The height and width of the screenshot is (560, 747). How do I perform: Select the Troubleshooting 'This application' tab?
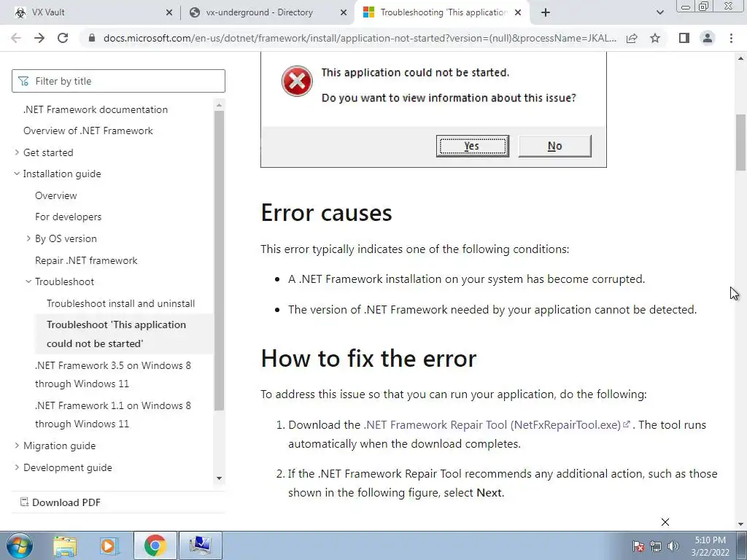pyautogui.click(x=441, y=12)
